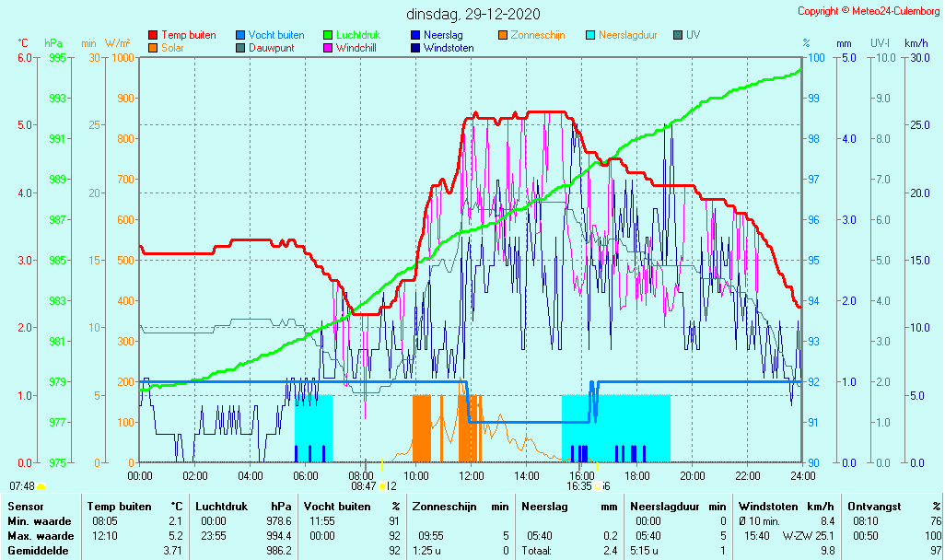Click the Ontvangst % table header
This screenshot has width=945, height=560.
893,507
